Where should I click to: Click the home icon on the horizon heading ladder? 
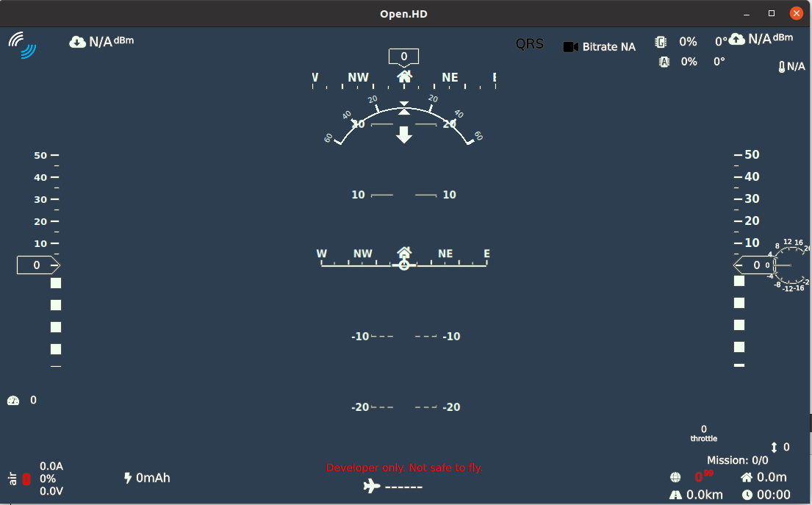pyautogui.click(x=404, y=253)
